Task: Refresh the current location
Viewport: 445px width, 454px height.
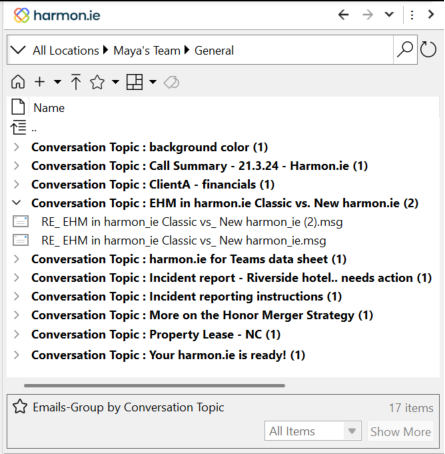Action: coord(428,50)
